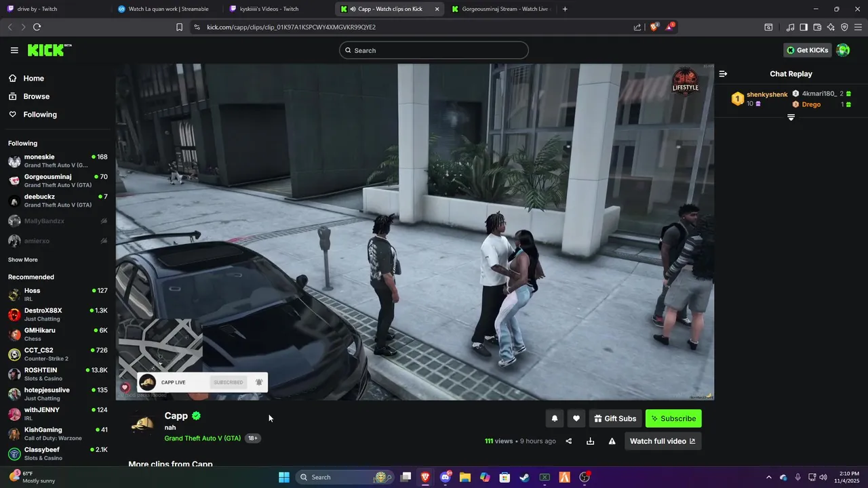This screenshot has width=868, height=488.
Task: Open GMHikaru Chess recommended channel
Action: coord(58,334)
